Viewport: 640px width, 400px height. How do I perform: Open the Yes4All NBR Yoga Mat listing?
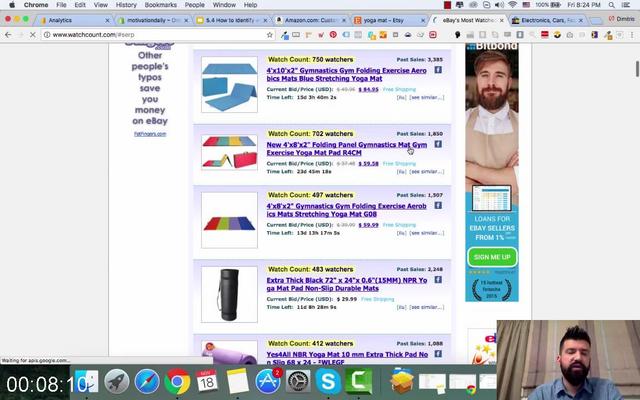[x=347, y=358]
